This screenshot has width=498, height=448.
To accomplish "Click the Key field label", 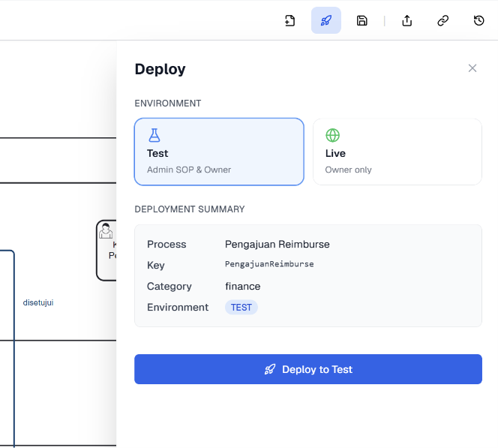I will coord(156,265).
